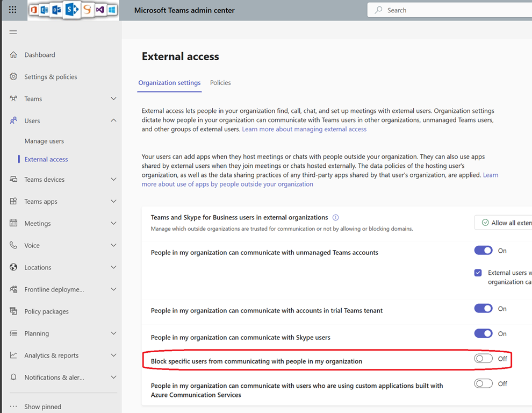Select Manage users in sidebar

44,141
